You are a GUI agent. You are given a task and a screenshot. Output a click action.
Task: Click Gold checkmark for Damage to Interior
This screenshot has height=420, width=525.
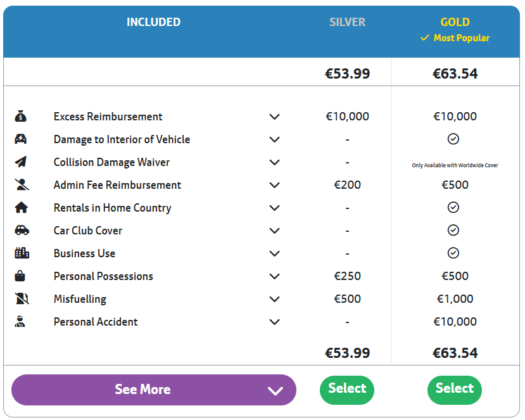pyautogui.click(x=453, y=139)
